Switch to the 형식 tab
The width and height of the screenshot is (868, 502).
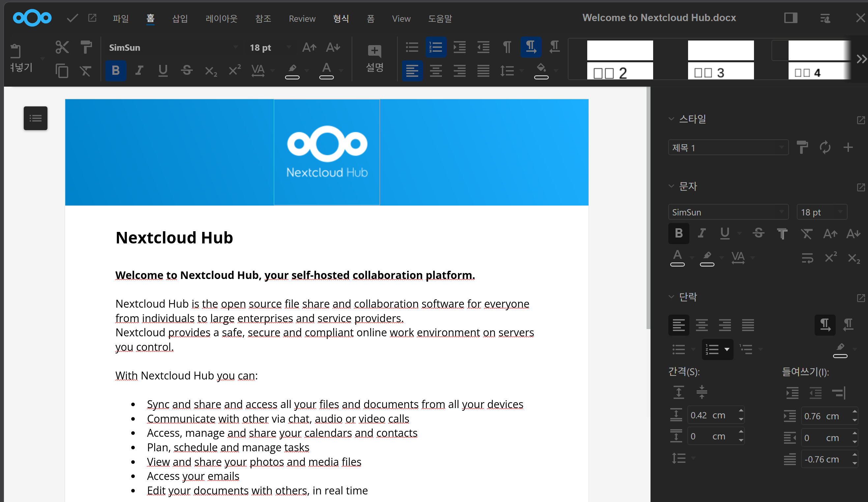point(341,18)
